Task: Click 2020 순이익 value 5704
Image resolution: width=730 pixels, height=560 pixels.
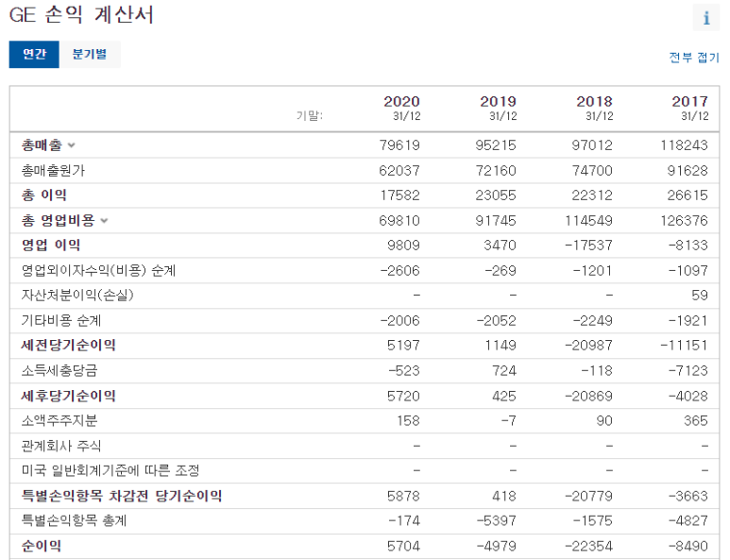Action: point(403,546)
